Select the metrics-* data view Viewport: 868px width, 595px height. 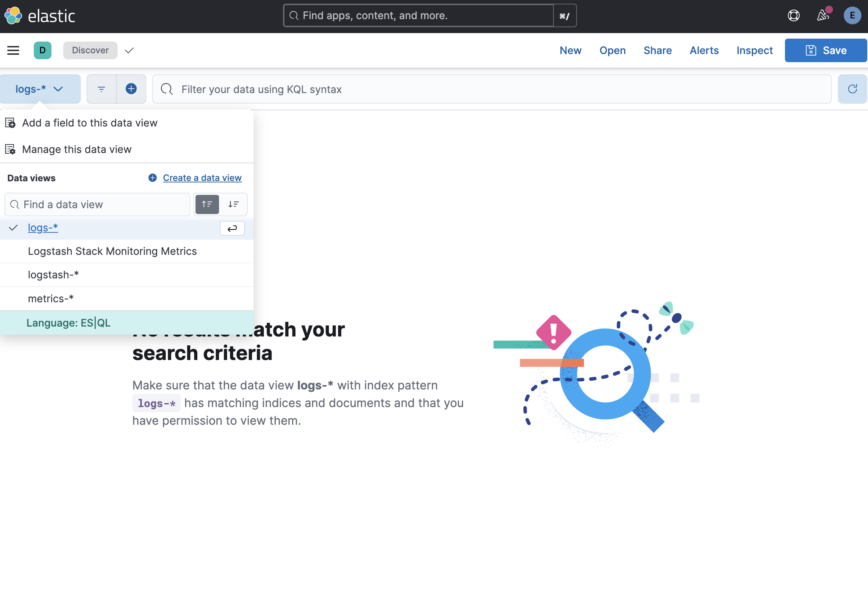[51, 299]
